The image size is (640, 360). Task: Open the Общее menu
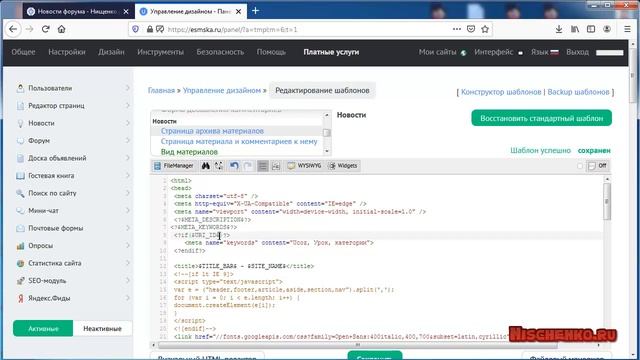[23, 52]
